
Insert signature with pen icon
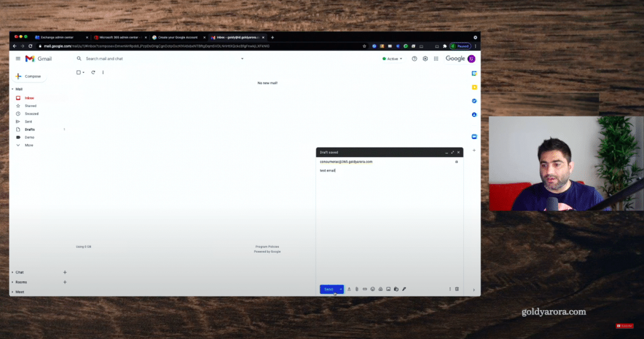point(404,290)
